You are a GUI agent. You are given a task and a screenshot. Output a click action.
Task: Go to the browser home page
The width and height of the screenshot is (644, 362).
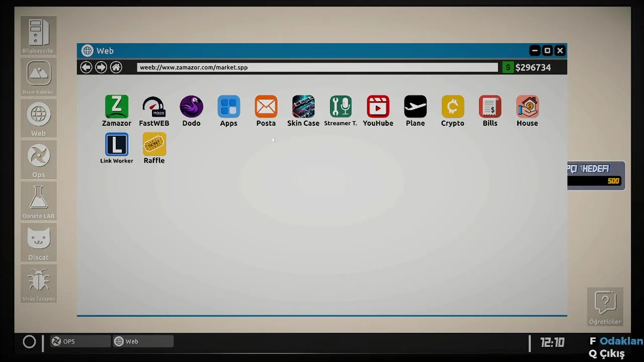116,67
